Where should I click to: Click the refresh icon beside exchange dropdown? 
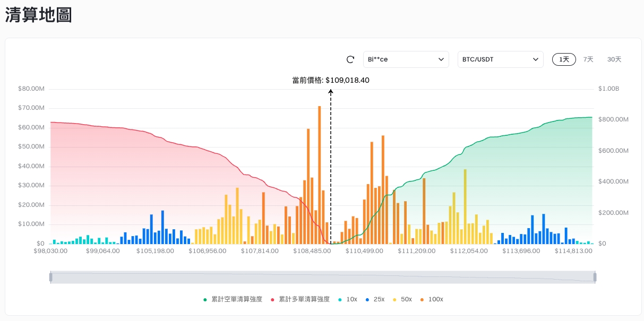pyautogui.click(x=350, y=59)
